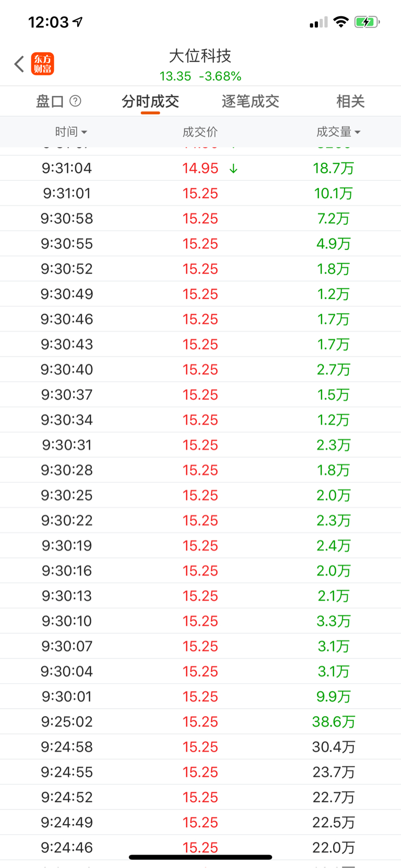
Task: Switch to the 相关 tab
Action: (350, 101)
